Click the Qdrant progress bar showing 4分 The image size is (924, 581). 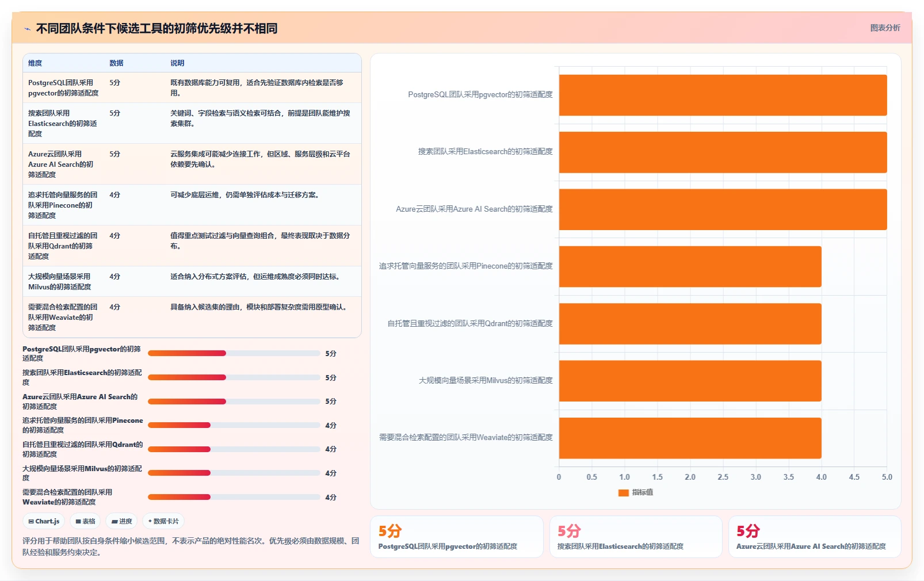234,449
